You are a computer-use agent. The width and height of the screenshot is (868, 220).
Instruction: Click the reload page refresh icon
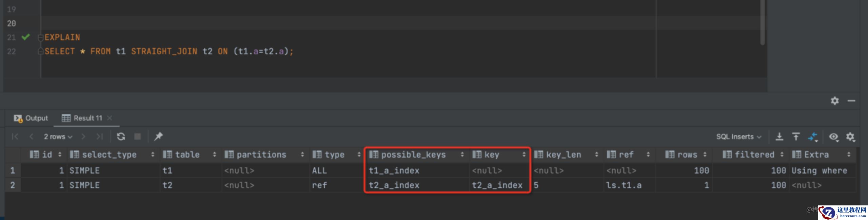(121, 136)
